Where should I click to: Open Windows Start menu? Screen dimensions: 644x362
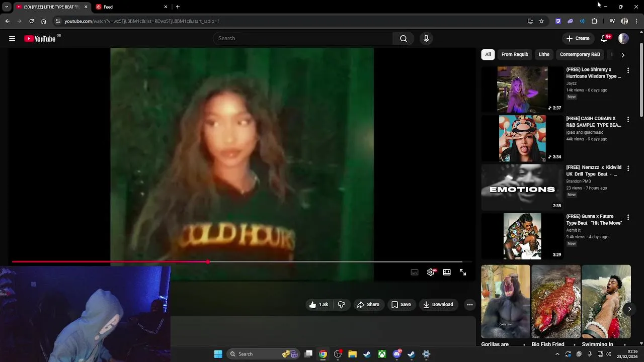218,354
